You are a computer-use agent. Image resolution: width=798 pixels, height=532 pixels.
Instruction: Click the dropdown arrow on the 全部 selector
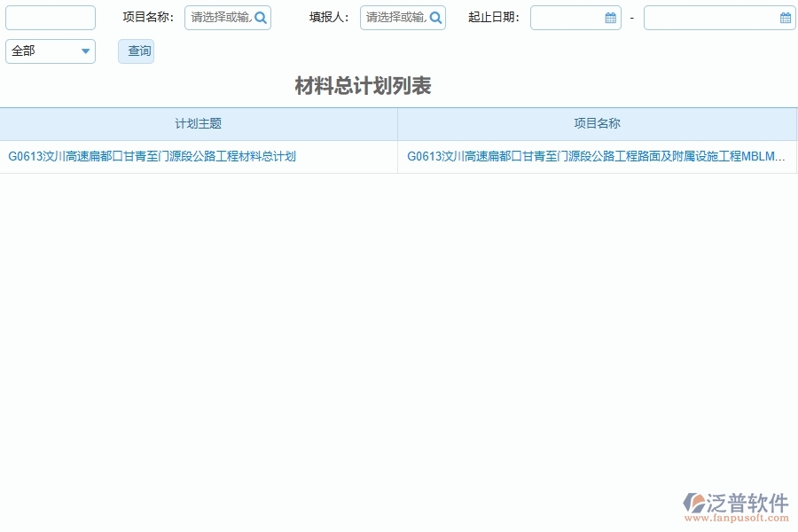point(85,51)
